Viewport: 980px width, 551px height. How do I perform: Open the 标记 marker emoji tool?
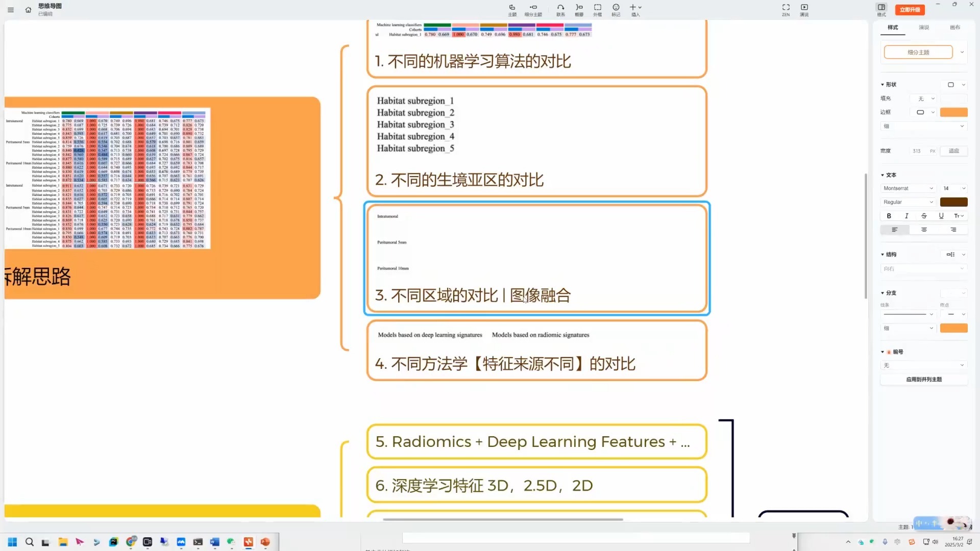coord(616,10)
